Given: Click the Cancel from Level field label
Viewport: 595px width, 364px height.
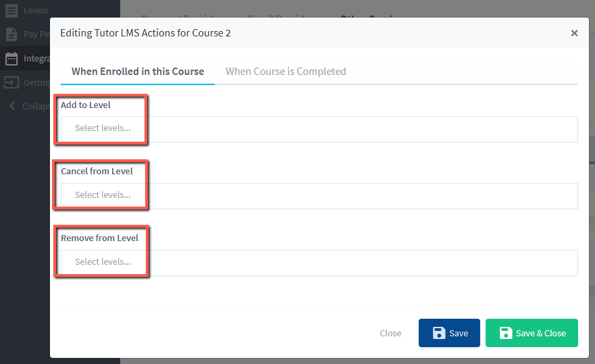Looking at the screenshot, I should tap(97, 172).
